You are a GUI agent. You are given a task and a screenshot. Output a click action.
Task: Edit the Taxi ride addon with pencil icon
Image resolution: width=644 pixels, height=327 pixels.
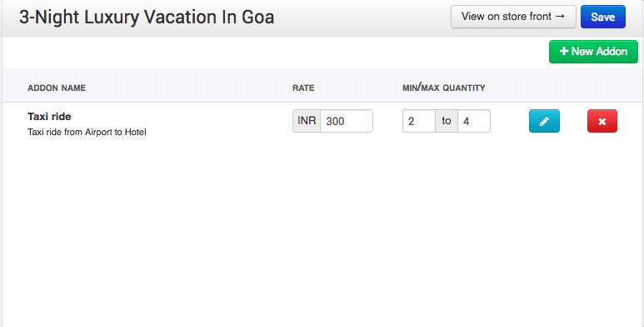point(544,121)
